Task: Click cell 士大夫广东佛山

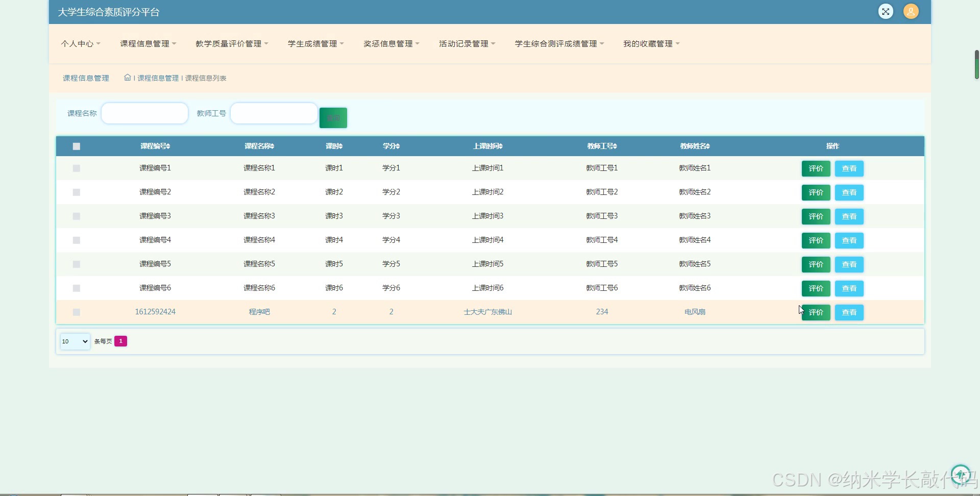Action: [488, 312]
